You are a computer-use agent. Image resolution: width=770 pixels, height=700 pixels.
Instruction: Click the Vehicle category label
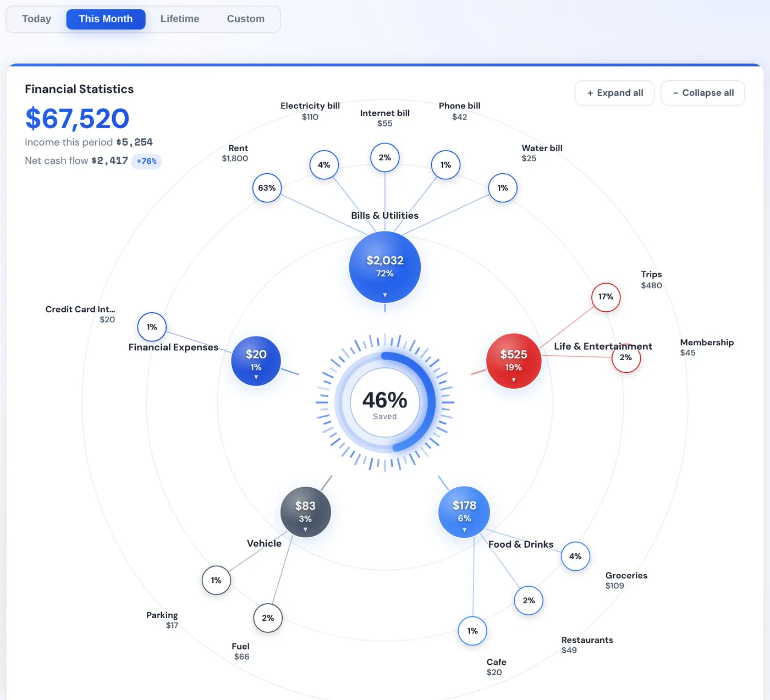[264, 543]
